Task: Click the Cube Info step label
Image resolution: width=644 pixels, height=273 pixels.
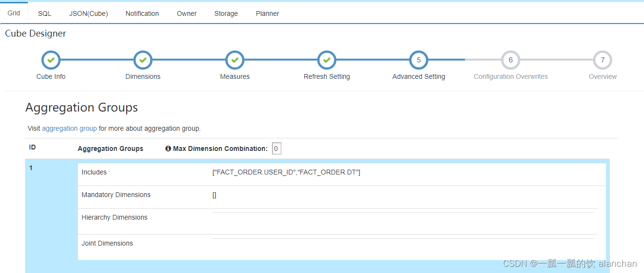Action: (51, 76)
